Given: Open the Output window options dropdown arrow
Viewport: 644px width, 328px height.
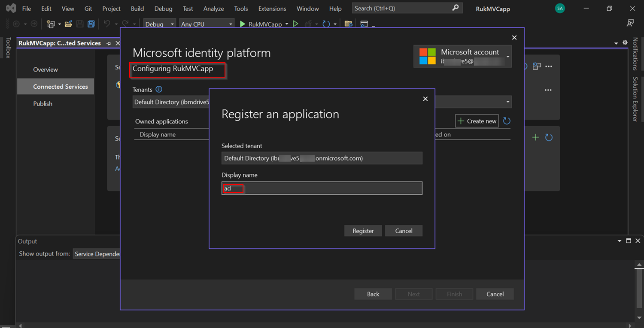Looking at the screenshot, I should tap(619, 241).
